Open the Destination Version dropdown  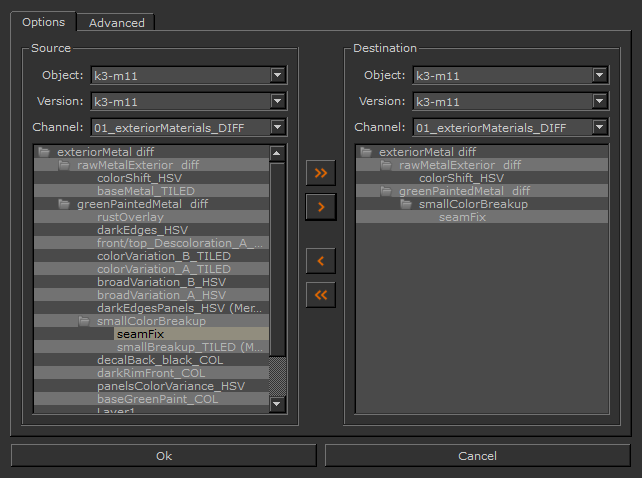point(599,101)
